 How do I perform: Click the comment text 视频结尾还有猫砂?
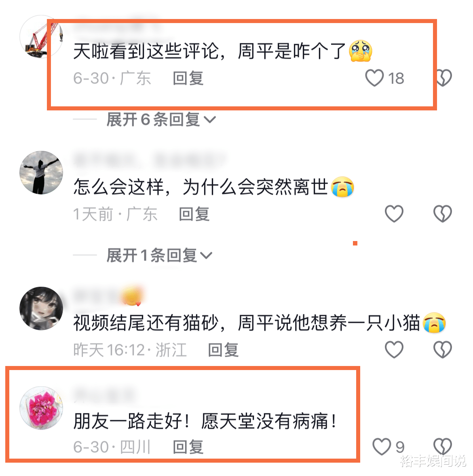146,322
